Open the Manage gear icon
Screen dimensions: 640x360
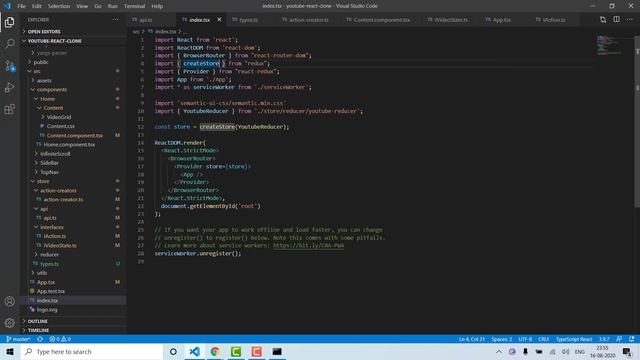tap(9, 323)
